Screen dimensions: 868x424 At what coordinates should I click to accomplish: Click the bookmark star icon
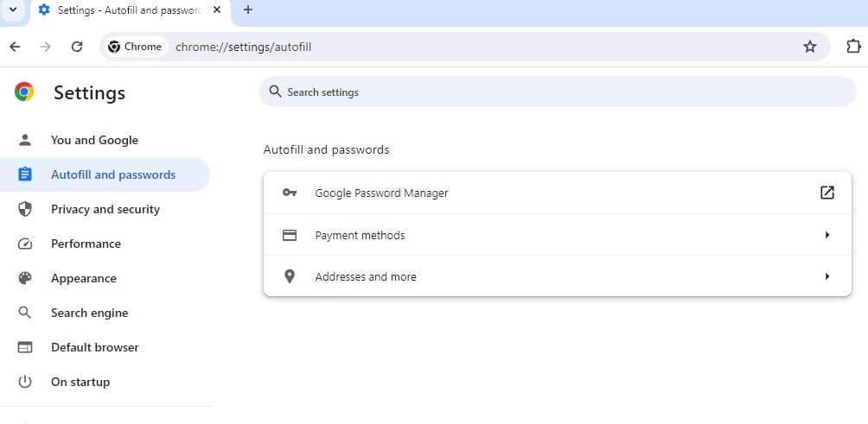(810, 47)
